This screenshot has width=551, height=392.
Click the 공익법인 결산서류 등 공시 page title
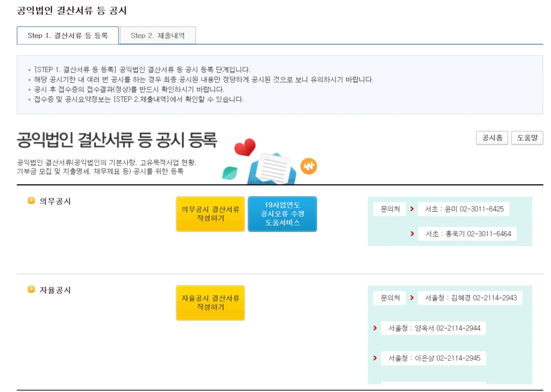tap(73, 10)
